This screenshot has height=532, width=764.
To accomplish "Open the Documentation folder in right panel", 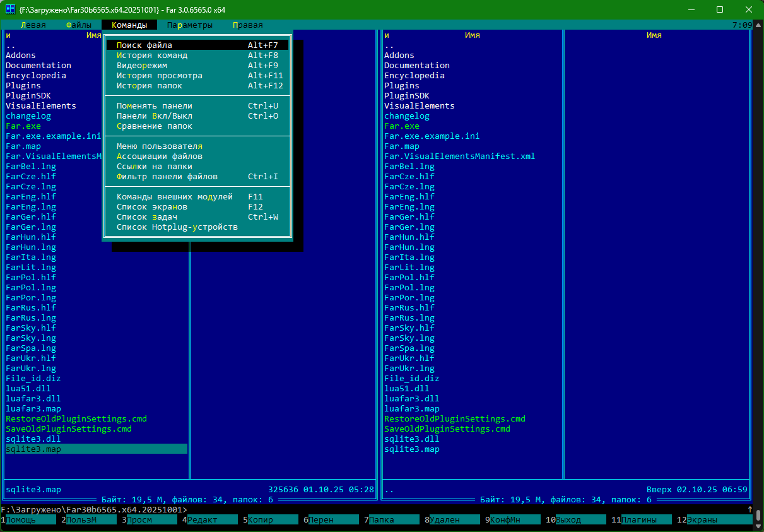I will point(416,66).
